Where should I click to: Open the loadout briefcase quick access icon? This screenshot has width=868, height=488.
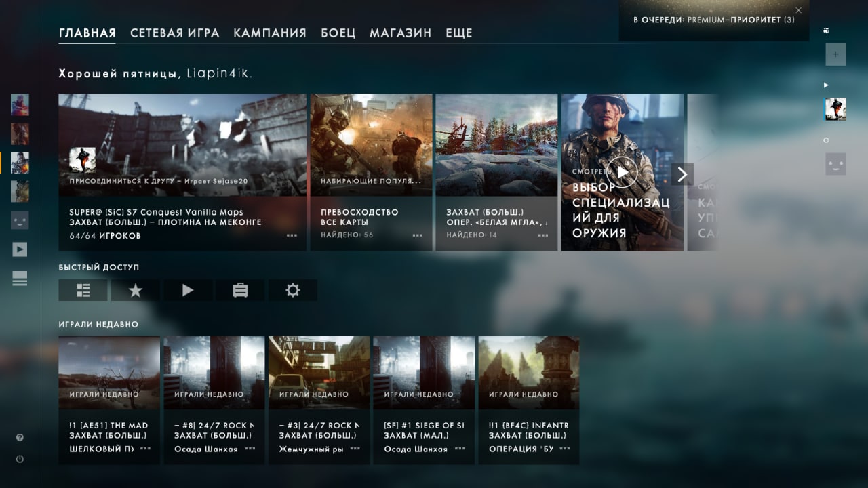click(240, 290)
